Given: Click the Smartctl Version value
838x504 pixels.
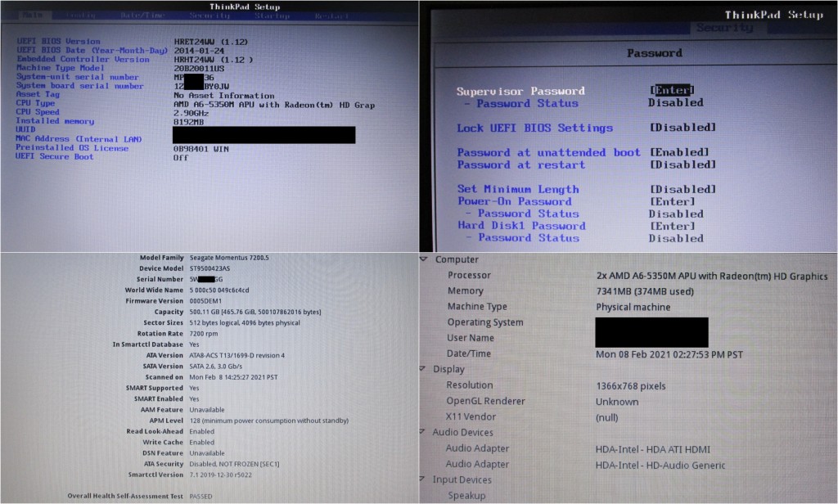Looking at the screenshot, I should pyautogui.click(x=220, y=475).
